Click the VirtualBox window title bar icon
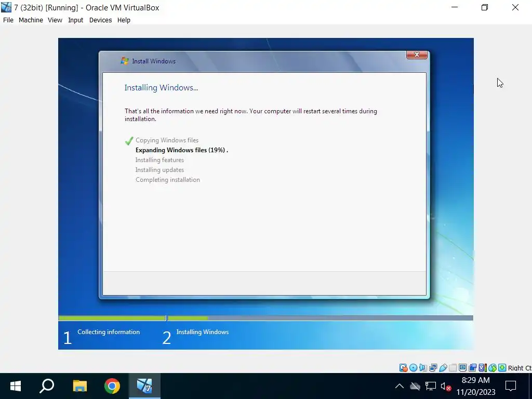 [6, 7]
